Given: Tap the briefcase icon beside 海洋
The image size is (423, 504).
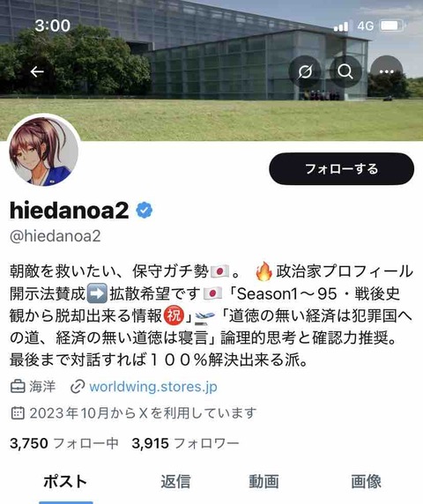Looking at the screenshot, I should click(18, 386).
